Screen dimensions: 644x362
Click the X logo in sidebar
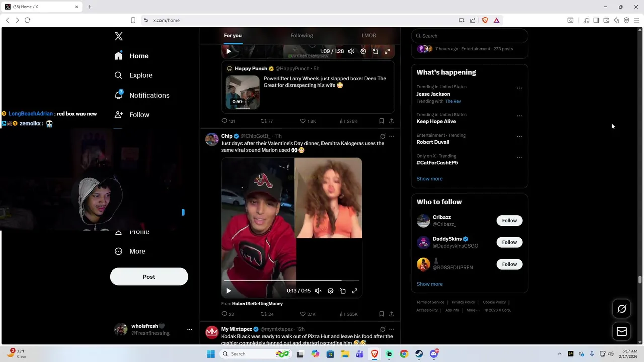click(x=119, y=36)
